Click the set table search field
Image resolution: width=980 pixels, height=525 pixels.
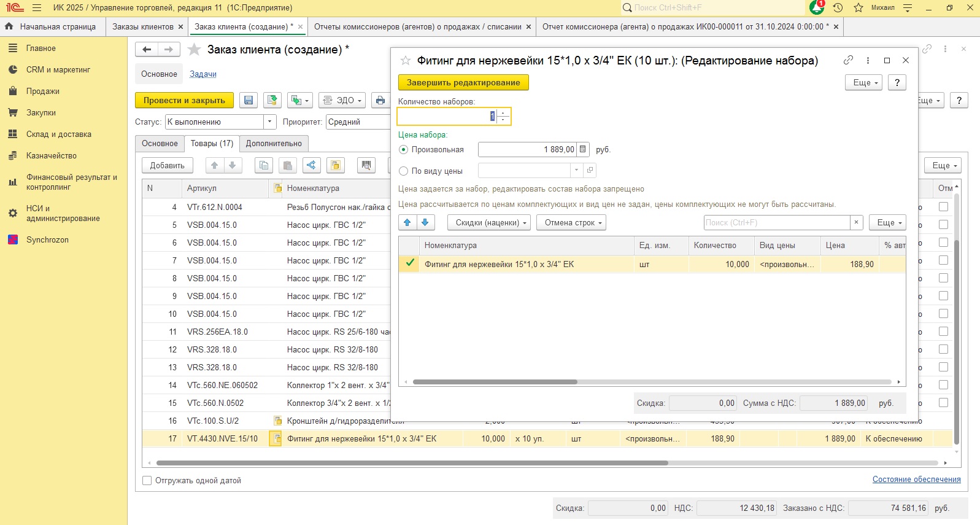pyautogui.click(x=776, y=222)
